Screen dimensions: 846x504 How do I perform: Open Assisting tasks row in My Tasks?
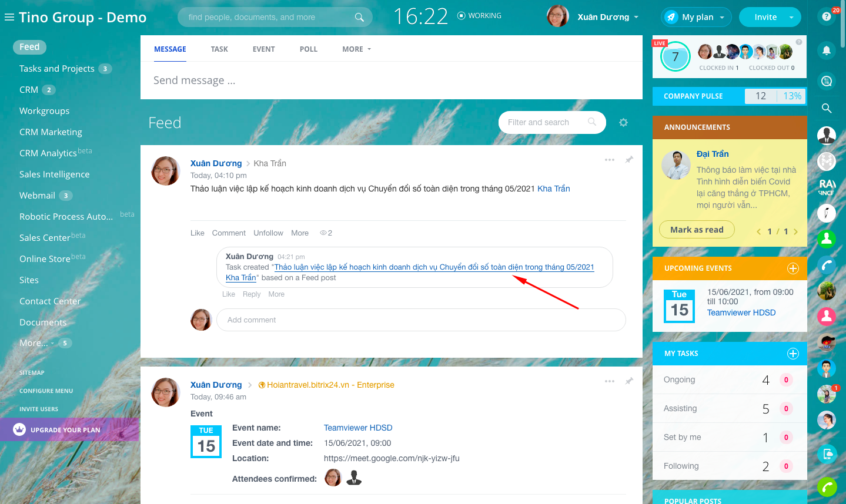[x=730, y=409]
